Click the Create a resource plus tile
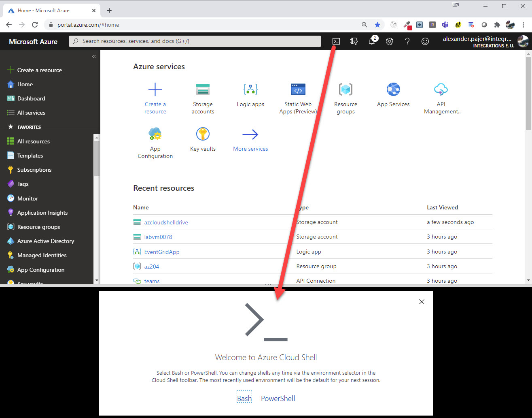Screen dimensions: 532x418 point(155,99)
